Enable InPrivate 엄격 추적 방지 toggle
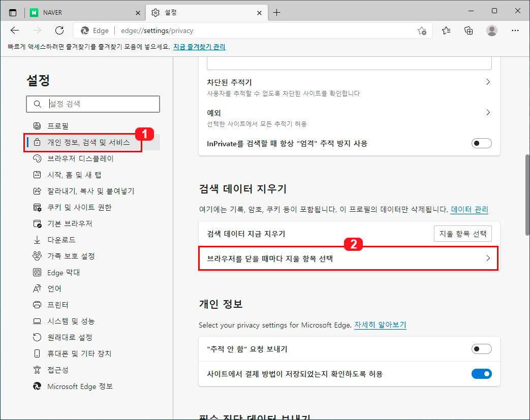The height and width of the screenshot is (420, 530). click(481, 143)
